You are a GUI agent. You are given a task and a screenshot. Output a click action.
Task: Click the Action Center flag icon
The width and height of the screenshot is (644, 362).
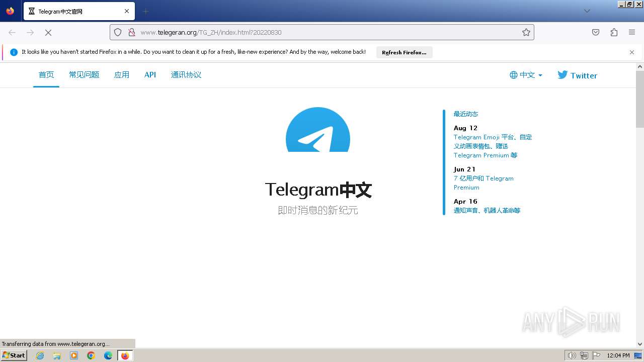pyautogui.click(x=596, y=355)
